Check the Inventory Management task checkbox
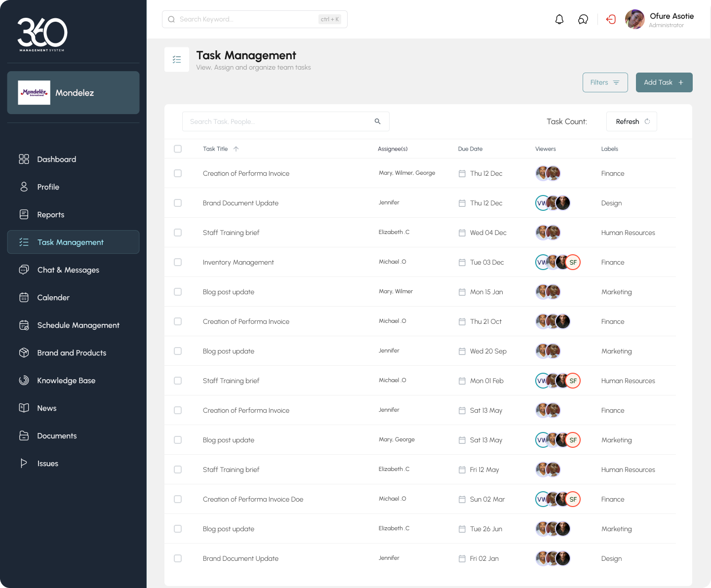711x588 pixels. (178, 262)
